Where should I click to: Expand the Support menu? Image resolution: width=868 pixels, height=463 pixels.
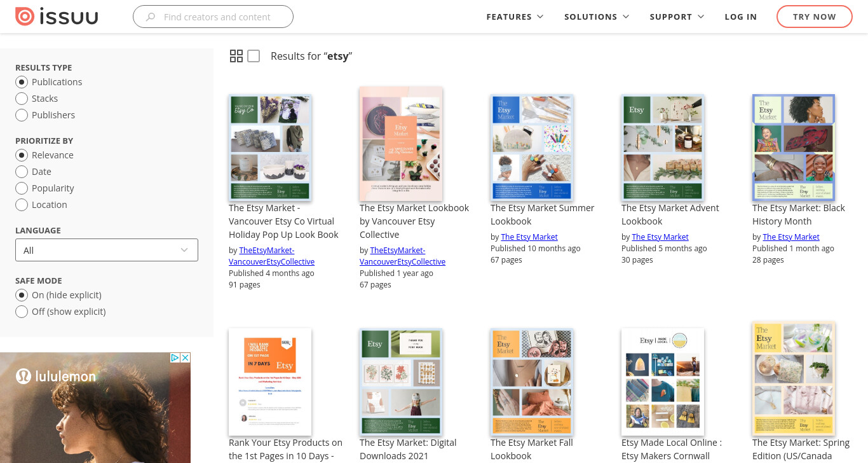point(677,17)
